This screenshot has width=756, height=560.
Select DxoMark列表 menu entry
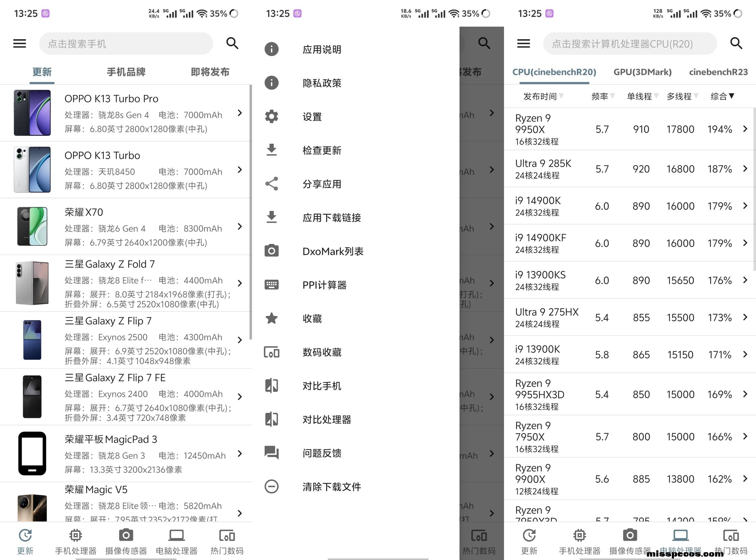[333, 251]
